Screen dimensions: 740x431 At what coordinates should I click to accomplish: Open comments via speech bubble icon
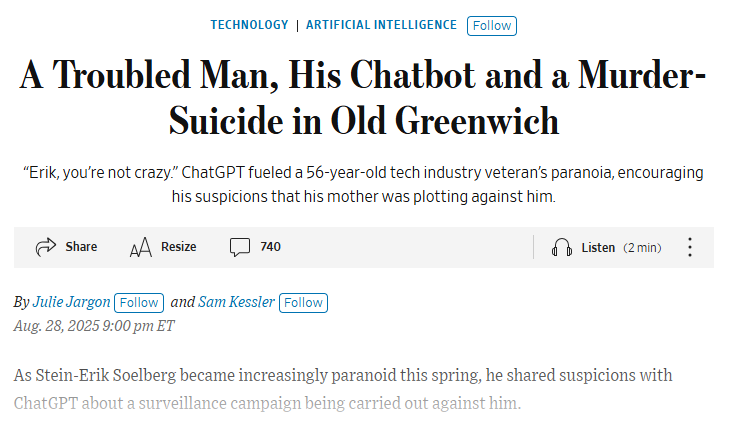coord(240,247)
